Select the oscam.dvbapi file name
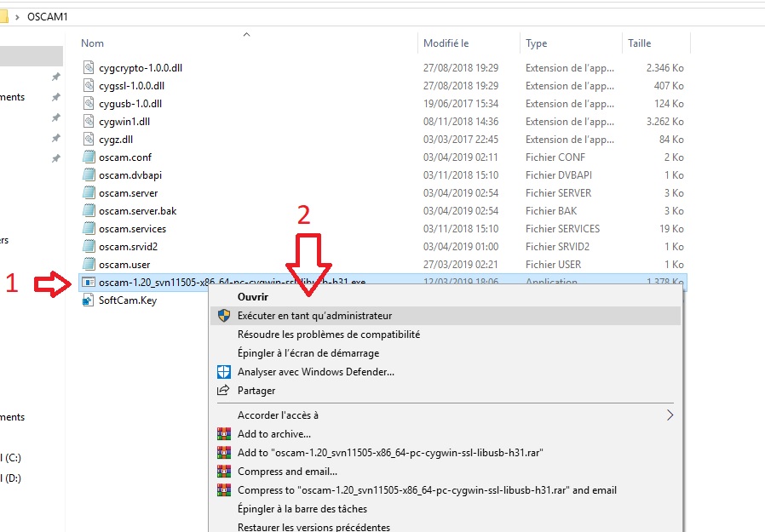Image resolution: width=765 pixels, height=532 pixels. [x=130, y=175]
